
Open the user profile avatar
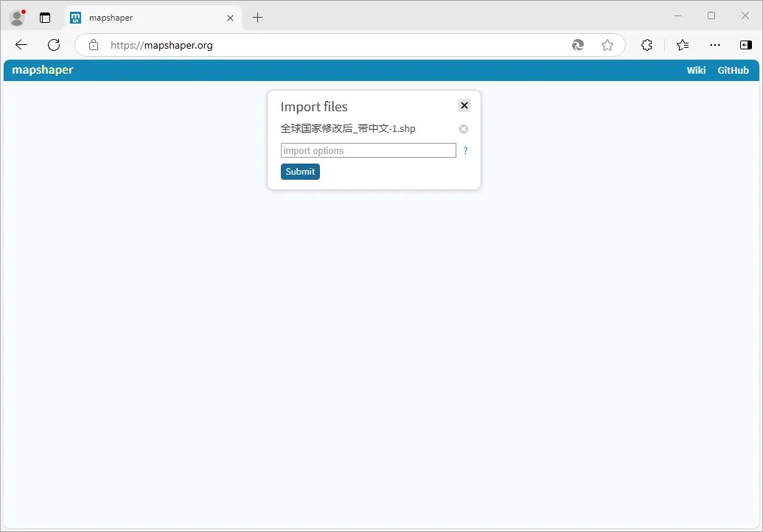coord(18,18)
